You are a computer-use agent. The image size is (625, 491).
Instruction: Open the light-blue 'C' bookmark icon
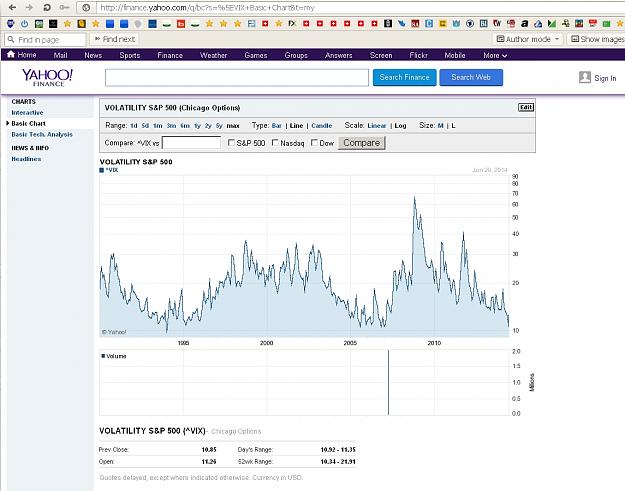pyautogui.click(x=429, y=24)
